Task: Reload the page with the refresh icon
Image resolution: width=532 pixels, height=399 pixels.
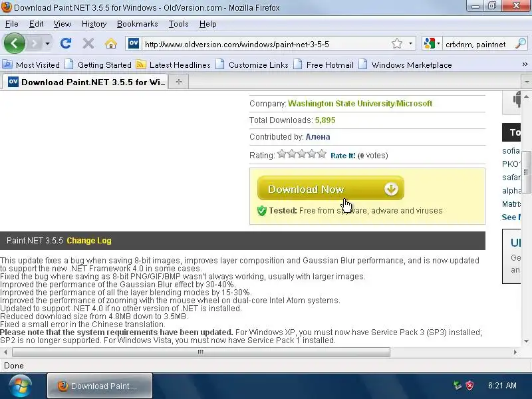Action: (x=66, y=43)
